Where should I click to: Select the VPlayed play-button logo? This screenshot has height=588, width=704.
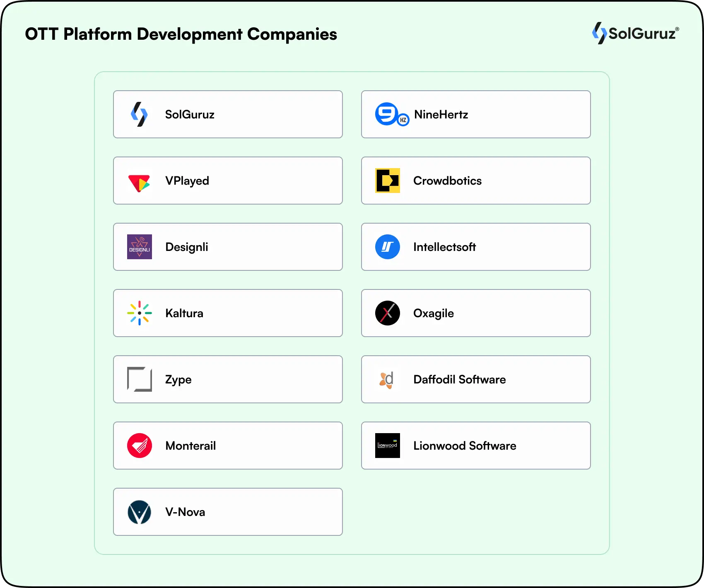pos(139,181)
